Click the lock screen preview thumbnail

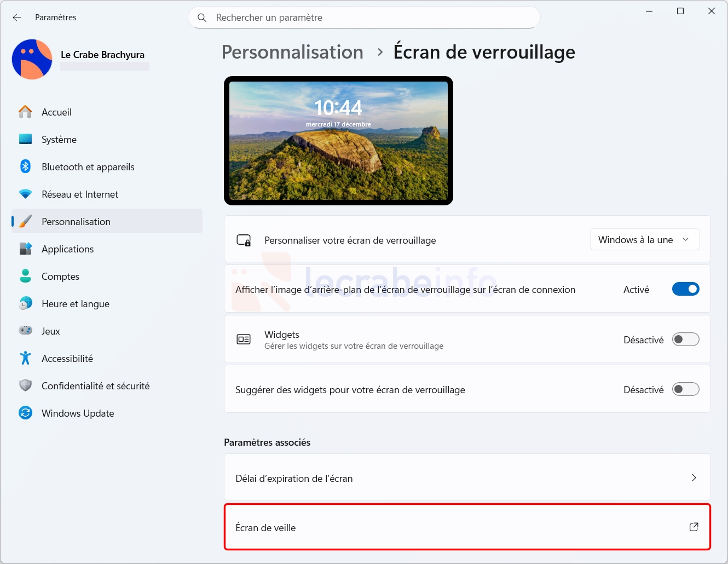(338, 141)
